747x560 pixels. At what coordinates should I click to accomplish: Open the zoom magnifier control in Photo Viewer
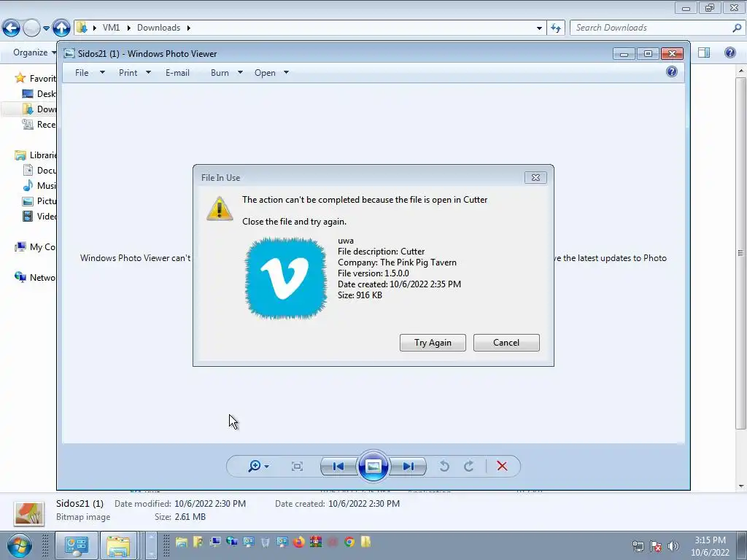258,466
